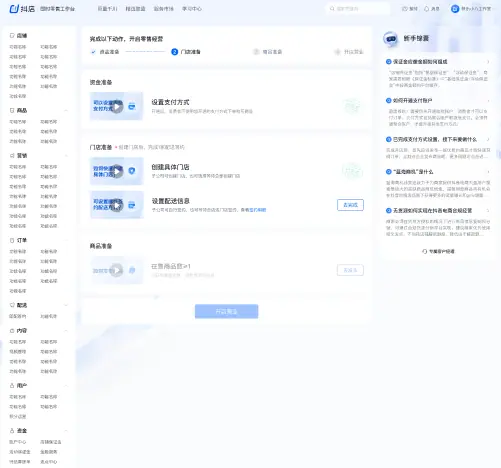
Task: Click the 订单 section icon in sidebar
Action: (12, 240)
